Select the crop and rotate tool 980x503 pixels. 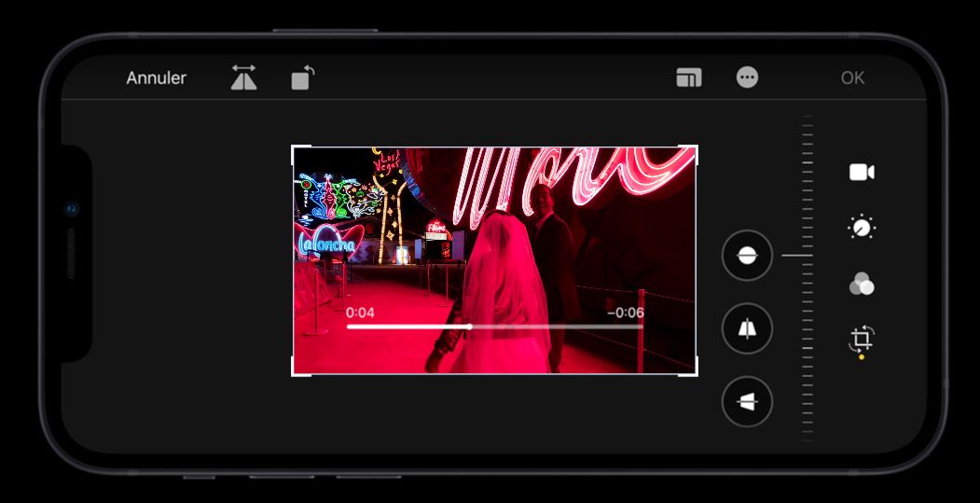(x=862, y=338)
